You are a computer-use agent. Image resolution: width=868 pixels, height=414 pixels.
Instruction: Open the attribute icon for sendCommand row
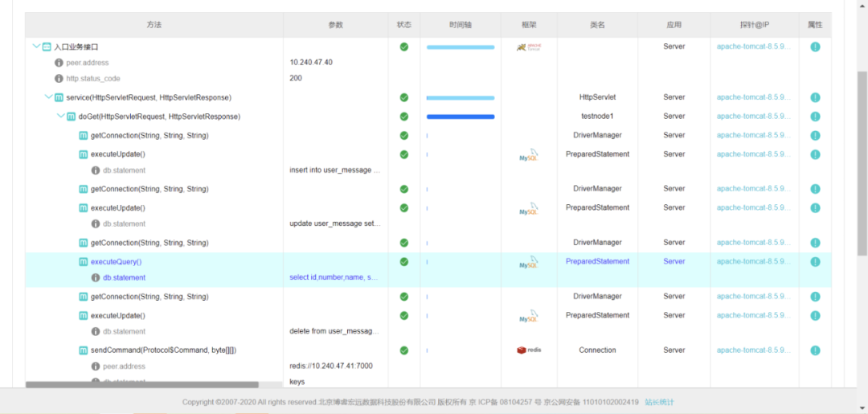point(815,350)
